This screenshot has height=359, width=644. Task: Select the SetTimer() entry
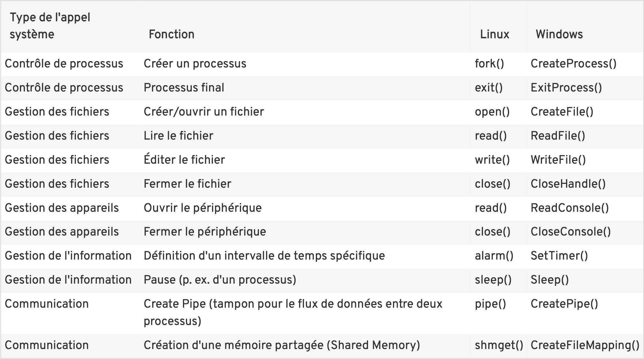(x=559, y=256)
